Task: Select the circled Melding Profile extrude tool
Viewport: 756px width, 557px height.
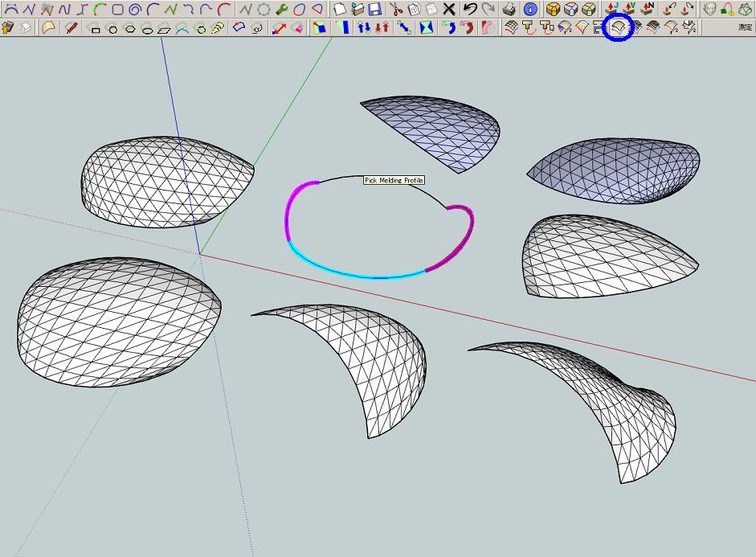Action: point(619,27)
